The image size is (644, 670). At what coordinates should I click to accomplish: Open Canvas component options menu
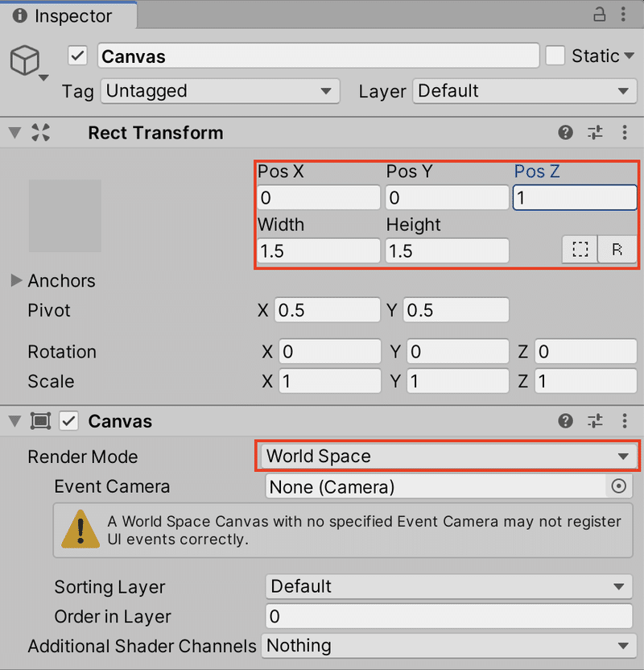coord(625,421)
